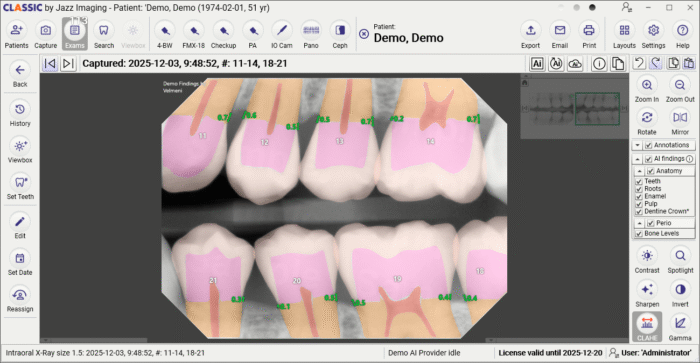Undo the last change
The height and width of the screenshot is (363, 700).
[639, 63]
